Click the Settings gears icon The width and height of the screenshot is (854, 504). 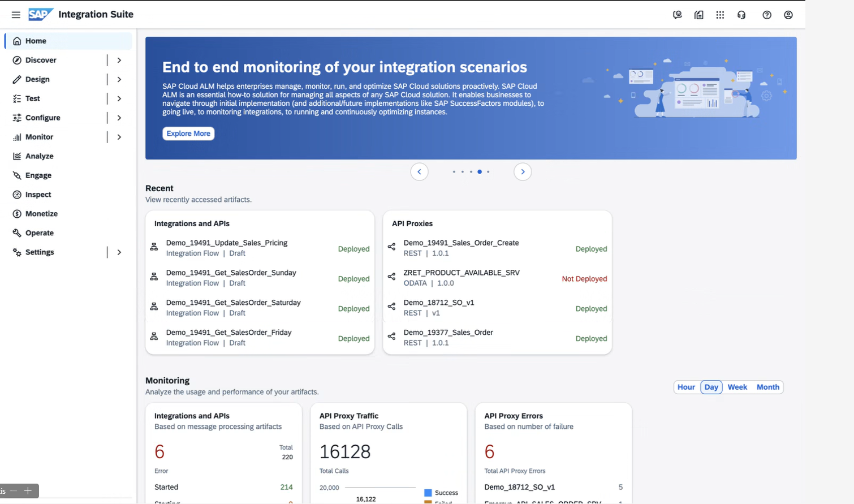point(17,252)
